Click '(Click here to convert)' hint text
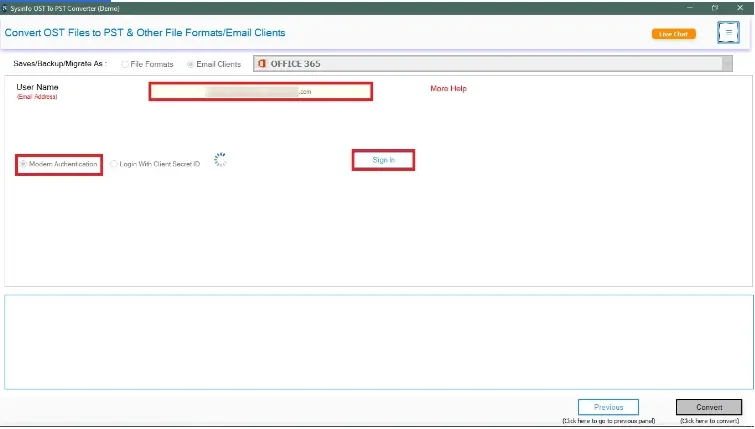Viewport: 755px width, 429px height. tap(709, 421)
